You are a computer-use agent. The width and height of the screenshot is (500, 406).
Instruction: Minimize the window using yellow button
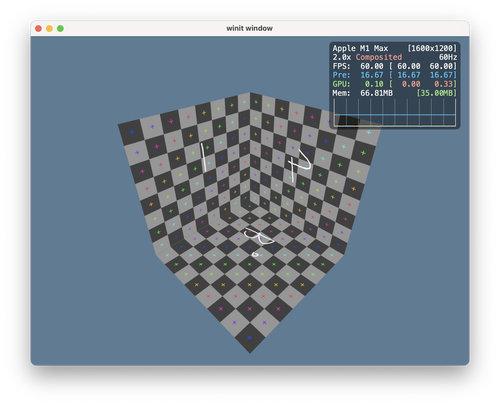point(49,29)
